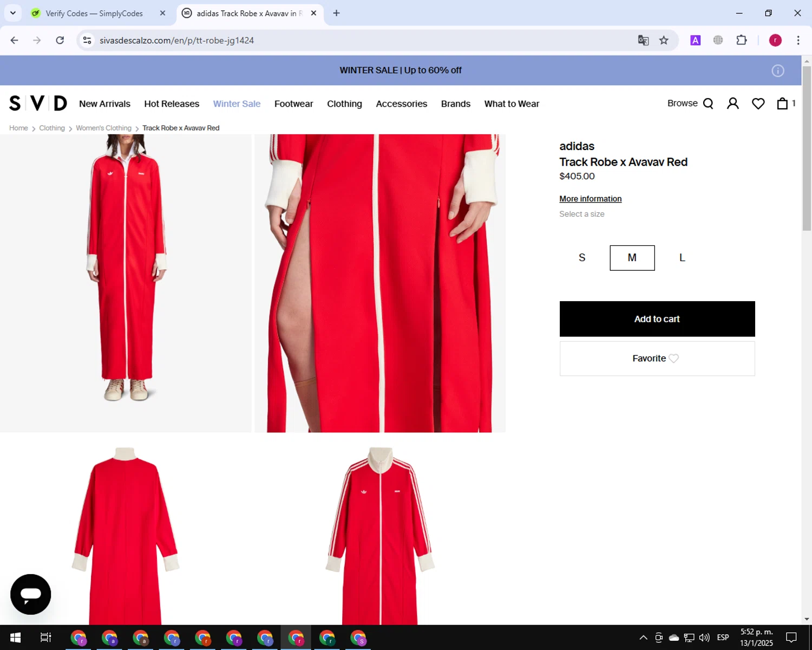Bookmark this page with the star icon
The height and width of the screenshot is (650, 812).
click(x=664, y=40)
